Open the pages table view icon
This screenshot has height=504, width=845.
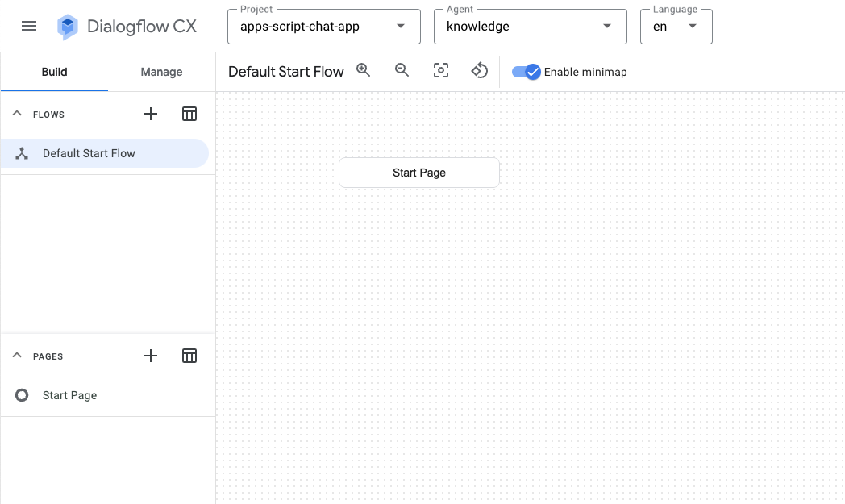(189, 356)
